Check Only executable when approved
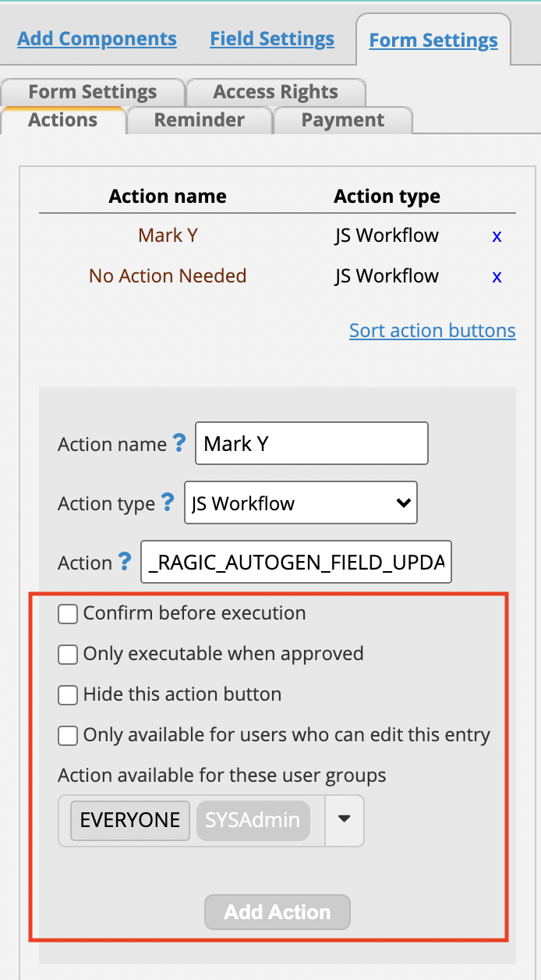Image resolution: width=541 pixels, height=980 pixels. tap(68, 655)
